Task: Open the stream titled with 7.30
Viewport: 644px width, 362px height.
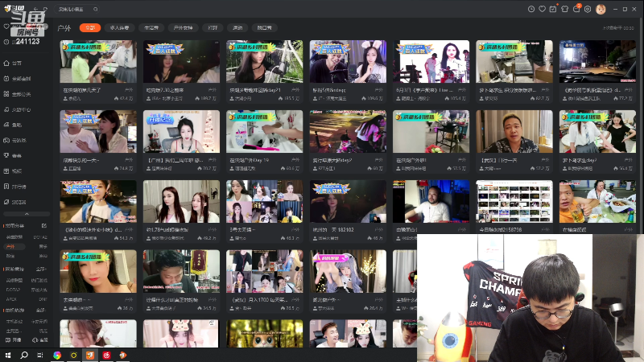Action: (x=181, y=72)
